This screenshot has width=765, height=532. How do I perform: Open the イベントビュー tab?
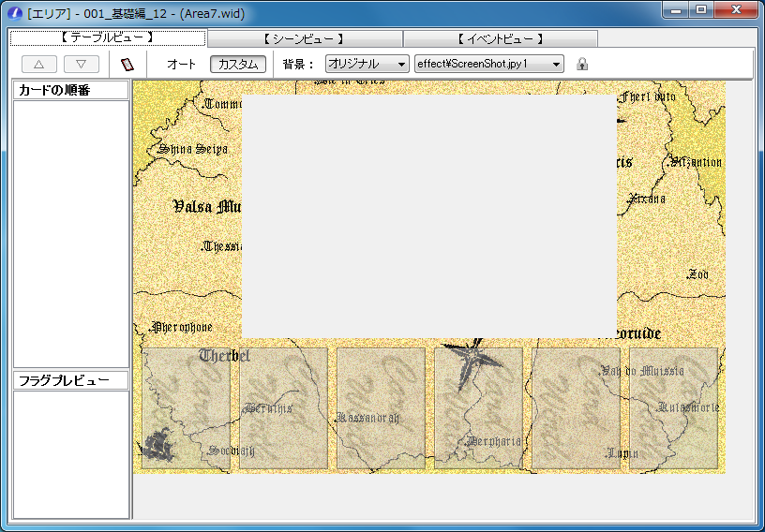(501, 39)
